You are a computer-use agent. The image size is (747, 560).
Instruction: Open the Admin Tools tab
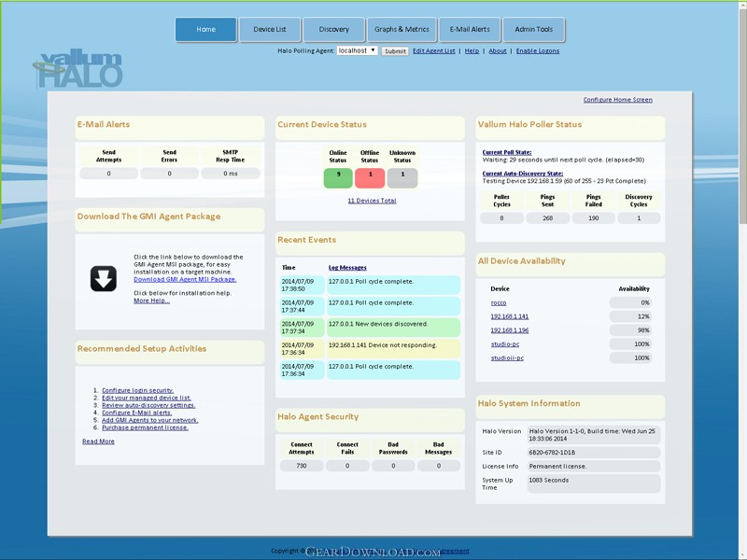[x=533, y=30]
